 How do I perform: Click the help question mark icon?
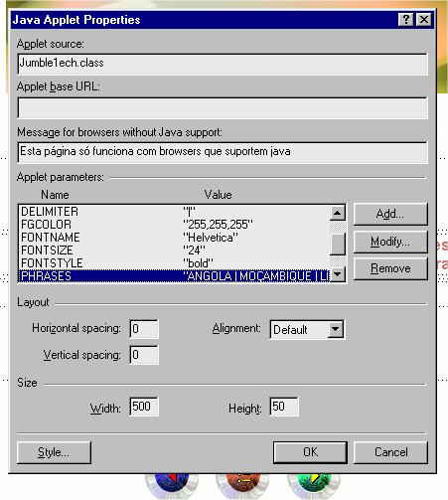[x=405, y=20]
